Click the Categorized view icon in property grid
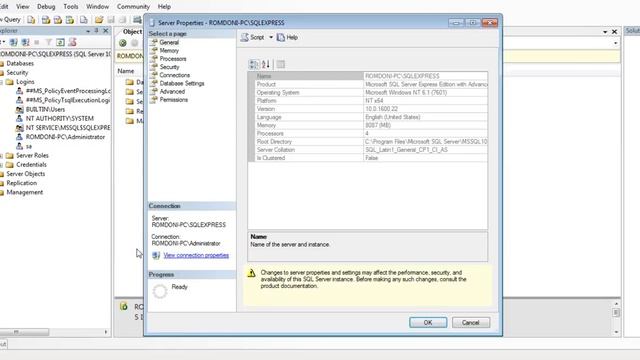640x360 pixels. tap(254, 64)
